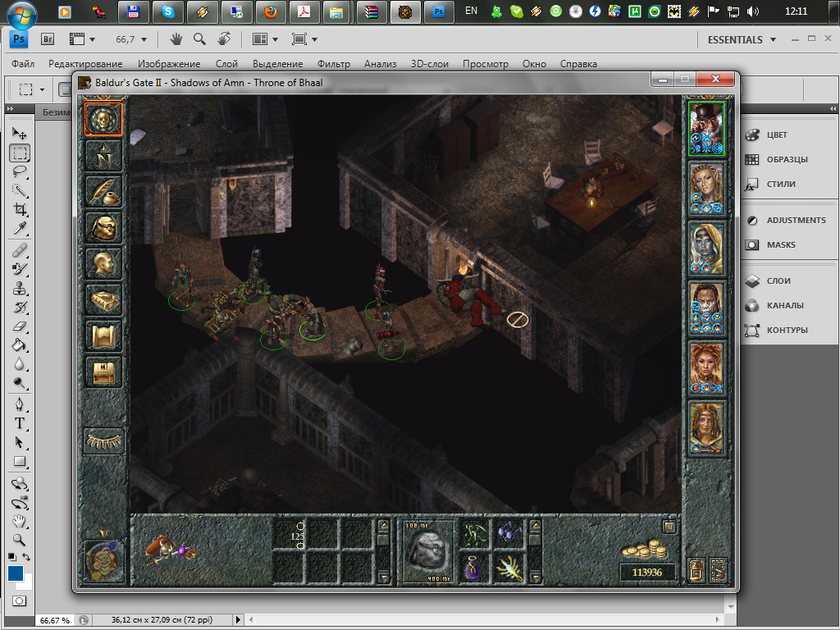Reset to default foreground/background colors
This screenshot has height=630, width=840.
[x=12, y=557]
